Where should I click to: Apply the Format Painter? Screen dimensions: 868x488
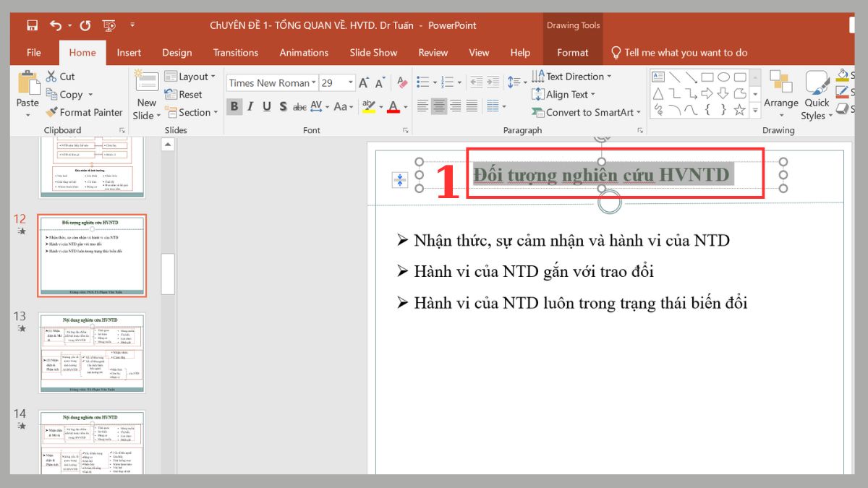(x=85, y=112)
